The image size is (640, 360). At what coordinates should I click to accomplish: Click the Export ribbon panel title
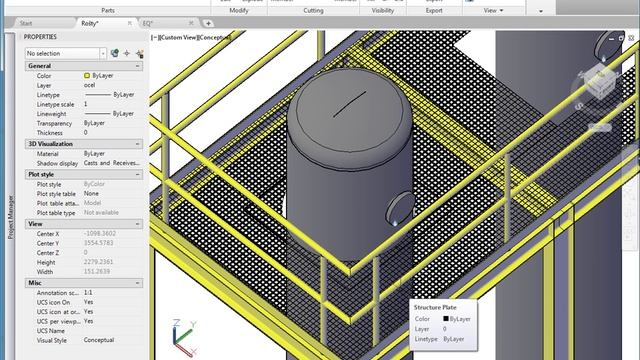point(434,11)
